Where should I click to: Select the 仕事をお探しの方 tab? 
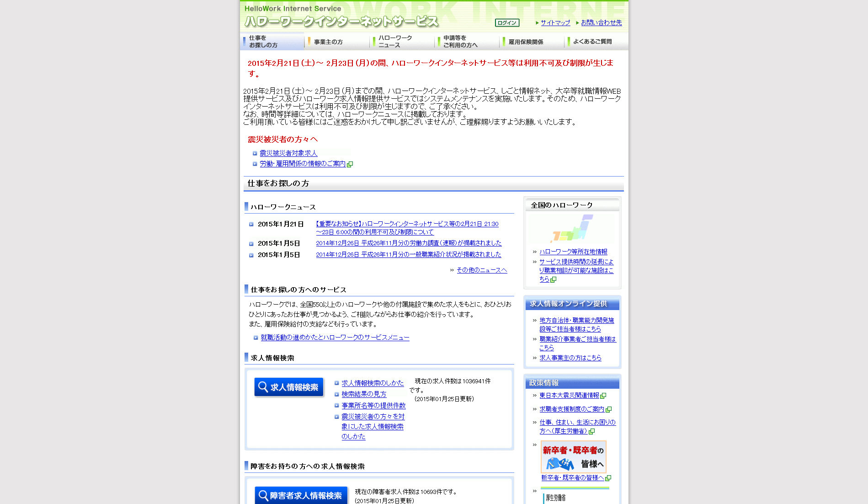click(272, 42)
